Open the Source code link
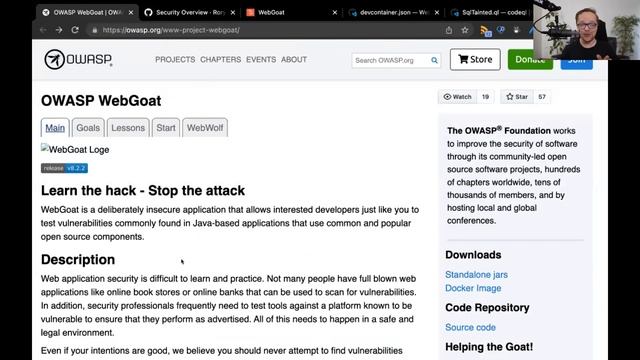The width and height of the screenshot is (640, 360). pyautogui.click(x=470, y=327)
